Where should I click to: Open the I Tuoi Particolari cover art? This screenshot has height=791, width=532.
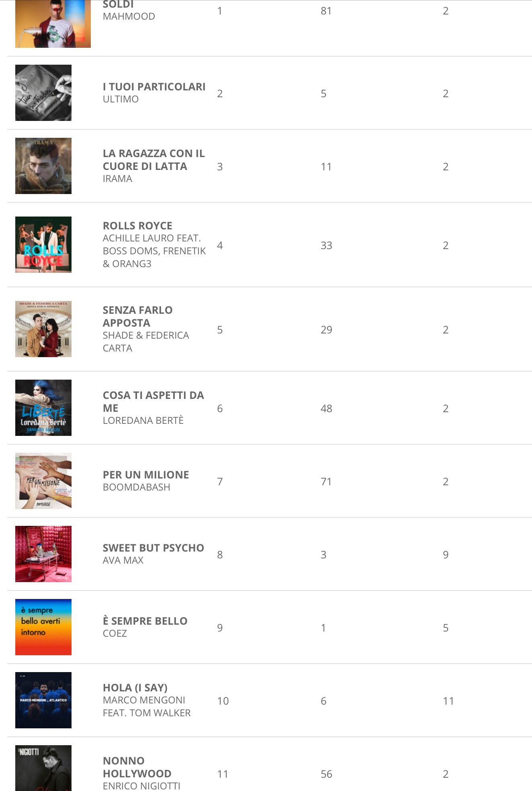coord(43,93)
